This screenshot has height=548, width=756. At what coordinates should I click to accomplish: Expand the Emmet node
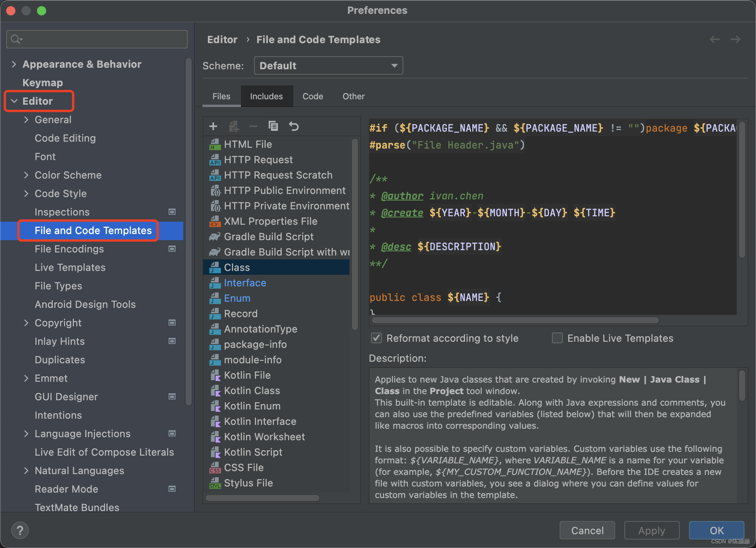click(x=26, y=378)
